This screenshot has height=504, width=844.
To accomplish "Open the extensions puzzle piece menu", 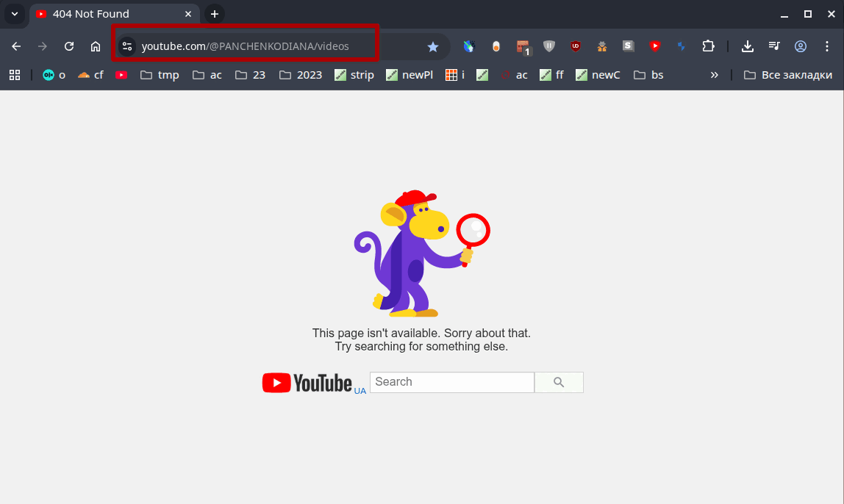I will click(709, 46).
